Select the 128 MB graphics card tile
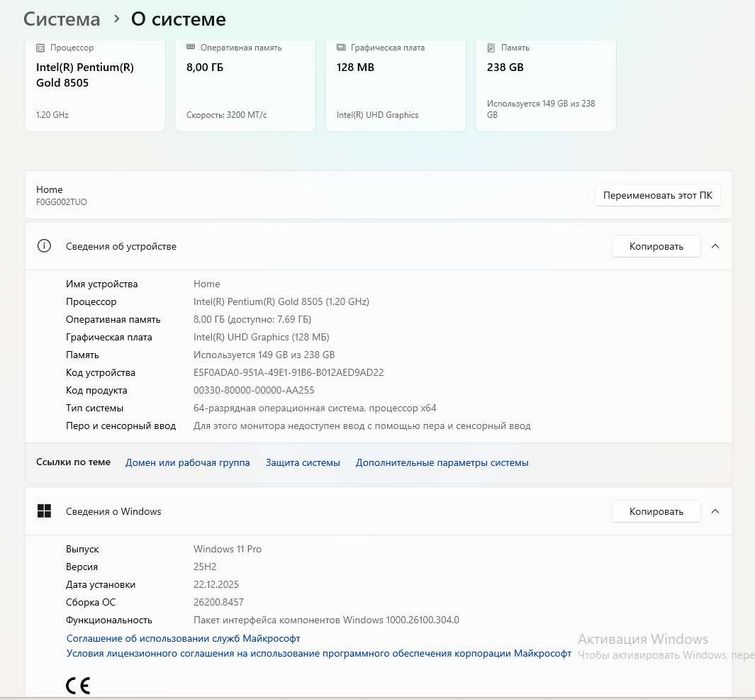 tap(395, 86)
